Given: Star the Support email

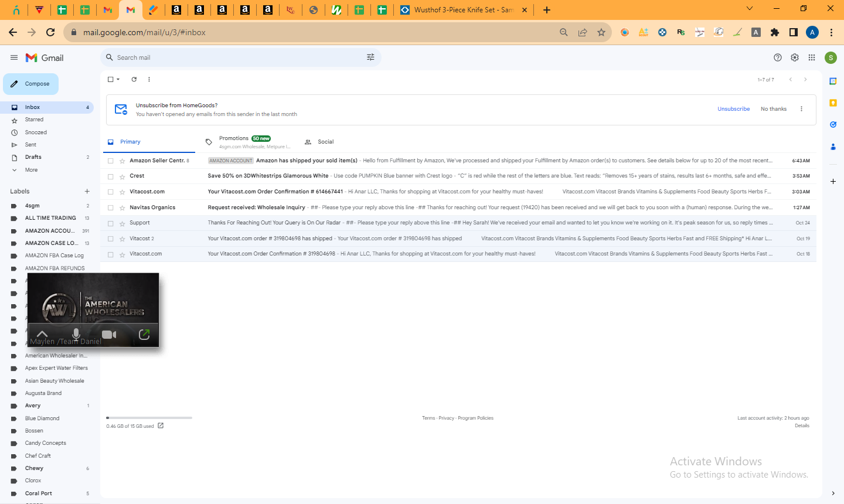Looking at the screenshot, I should [x=122, y=223].
